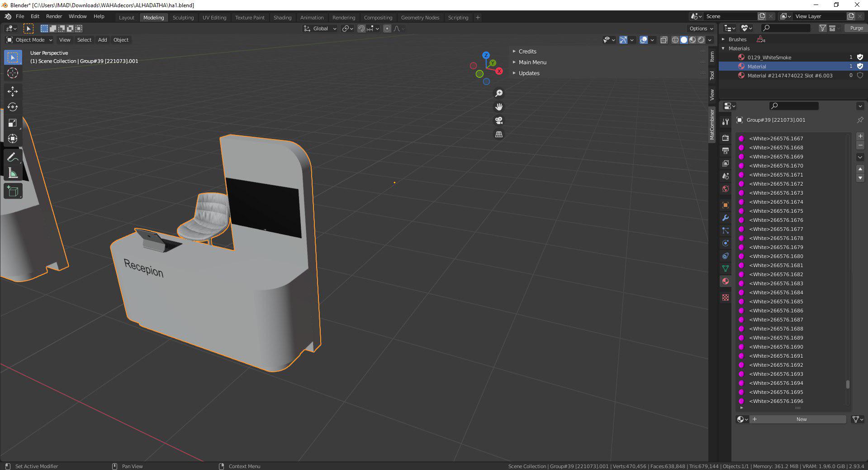The height and width of the screenshot is (470, 868).
Task: Click the magenta swatch of <White>266576.1667
Action: click(741, 139)
